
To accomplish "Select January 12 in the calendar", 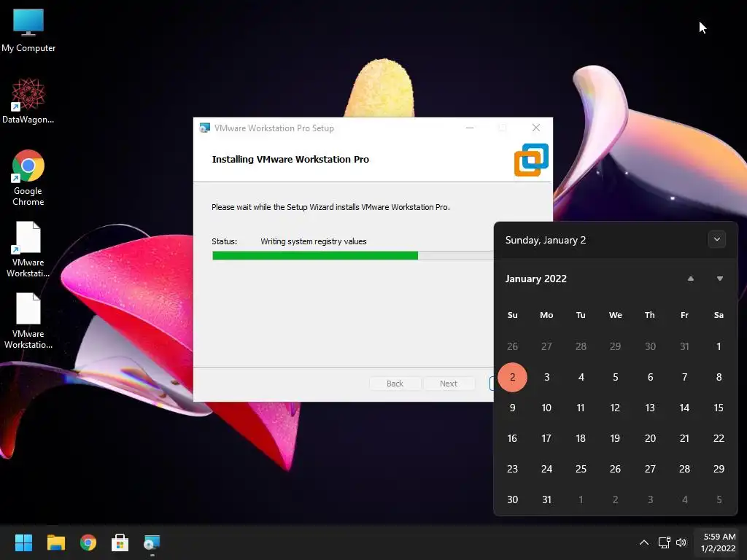I will point(615,408).
